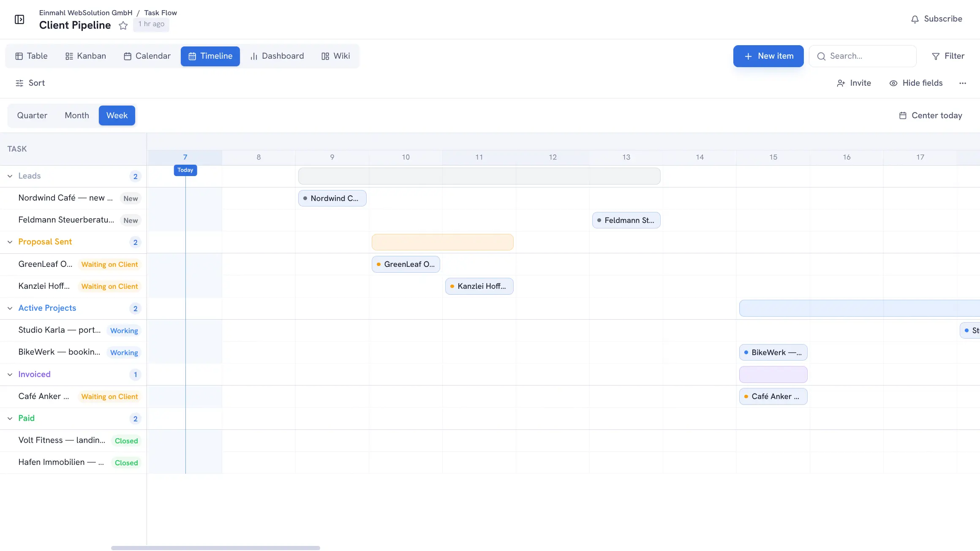Click Center today button
Image resolution: width=980 pixels, height=551 pixels.
tap(931, 116)
